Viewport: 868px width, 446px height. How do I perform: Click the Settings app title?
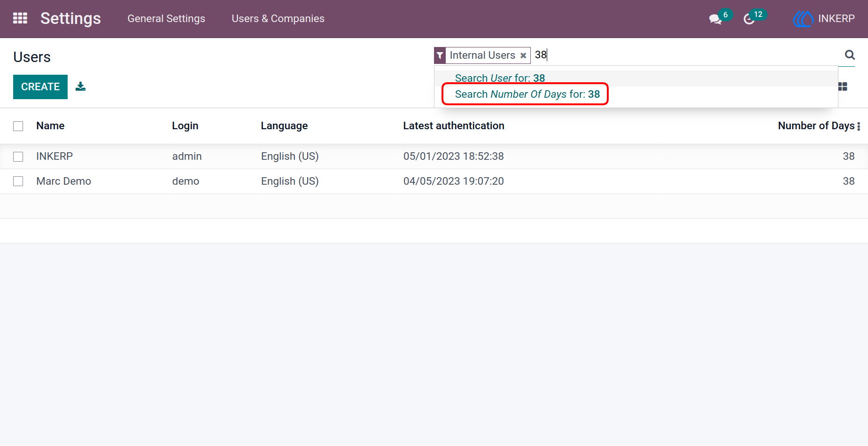tap(70, 18)
